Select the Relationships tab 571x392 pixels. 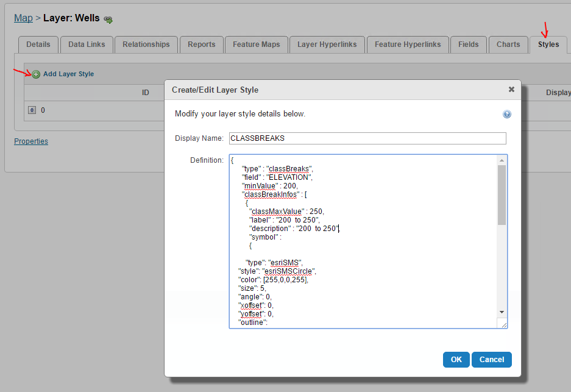(x=146, y=45)
